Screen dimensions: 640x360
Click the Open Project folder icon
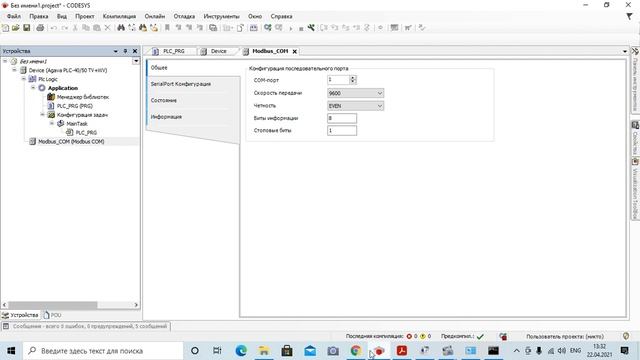(x=16, y=28)
